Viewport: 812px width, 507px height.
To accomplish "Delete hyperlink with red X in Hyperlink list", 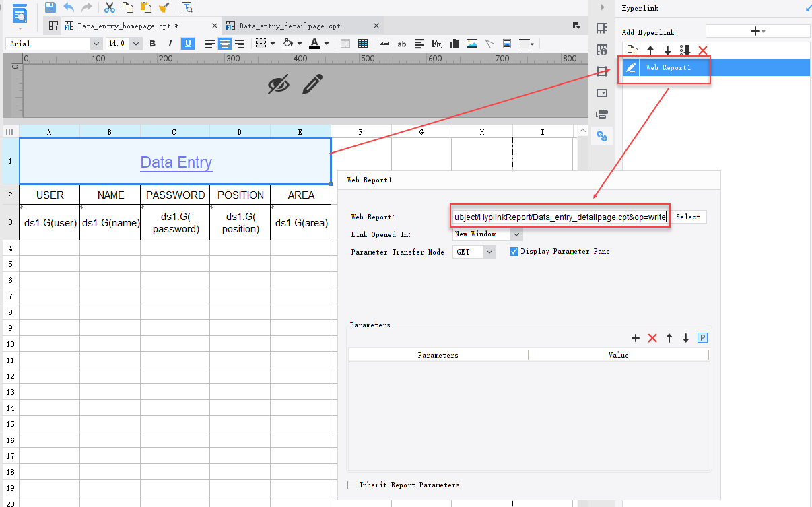I will tap(703, 50).
